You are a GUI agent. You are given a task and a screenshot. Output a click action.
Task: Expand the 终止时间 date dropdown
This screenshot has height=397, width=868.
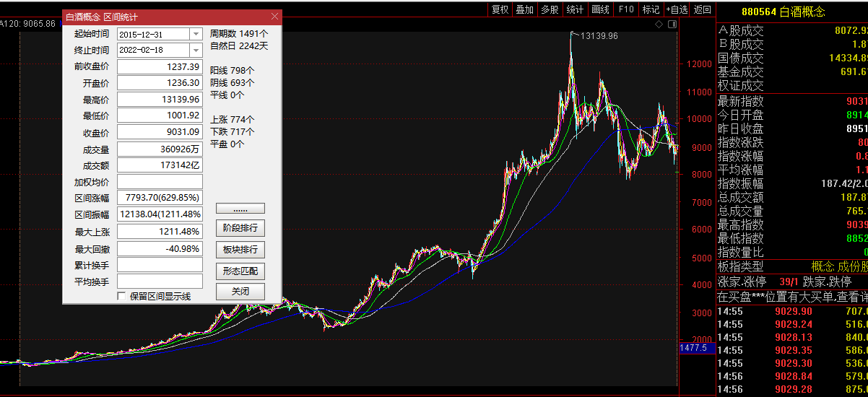click(196, 50)
